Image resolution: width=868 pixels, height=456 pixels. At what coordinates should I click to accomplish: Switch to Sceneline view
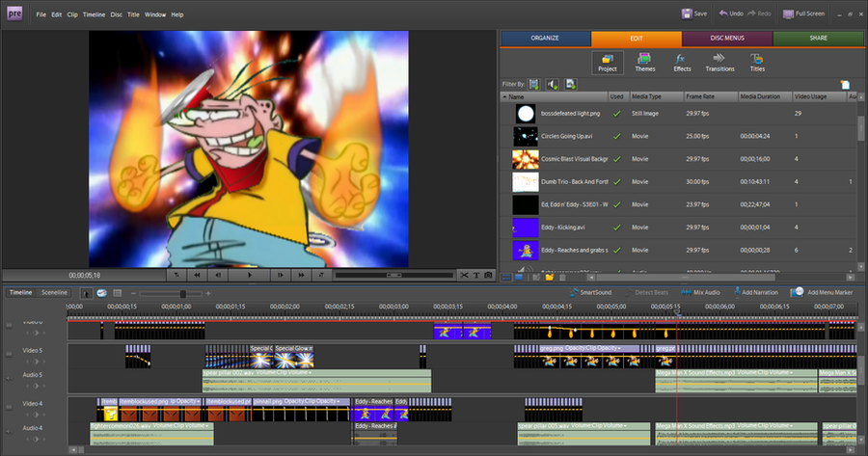click(x=54, y=293)
